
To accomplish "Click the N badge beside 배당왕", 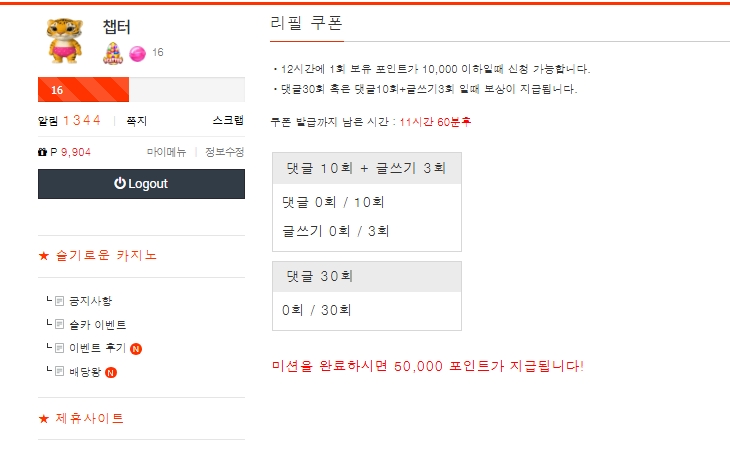I will 111,372.
